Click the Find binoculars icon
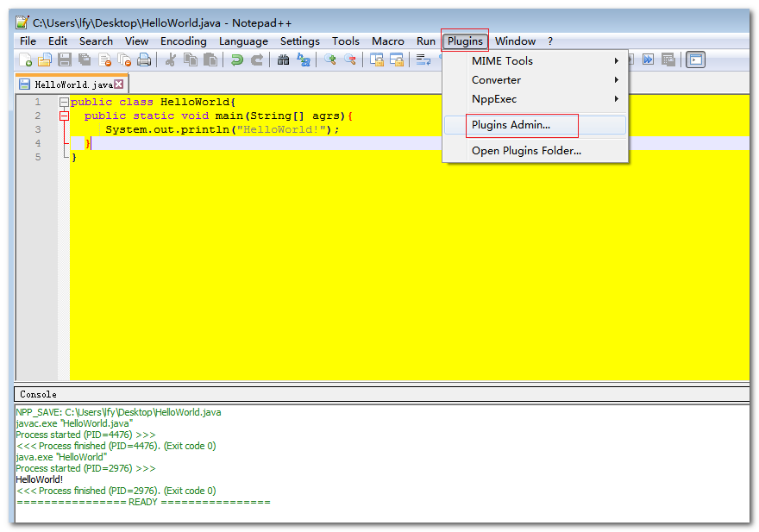 pos(283,60)
